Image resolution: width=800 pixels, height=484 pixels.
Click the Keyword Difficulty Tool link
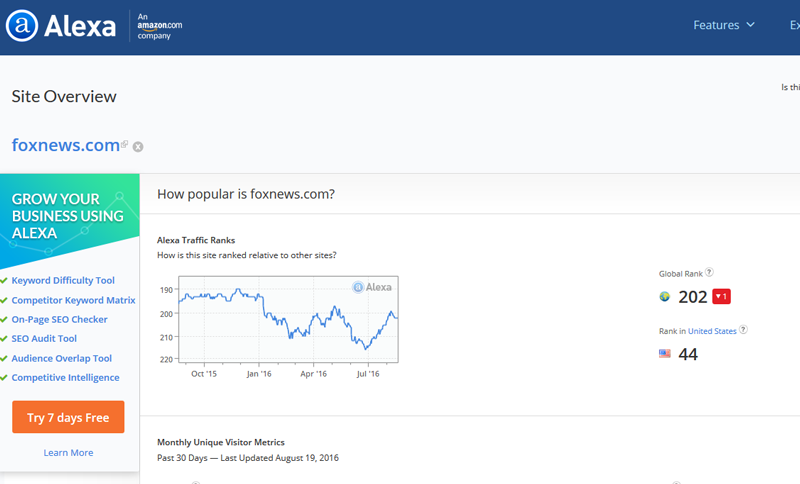63,281
